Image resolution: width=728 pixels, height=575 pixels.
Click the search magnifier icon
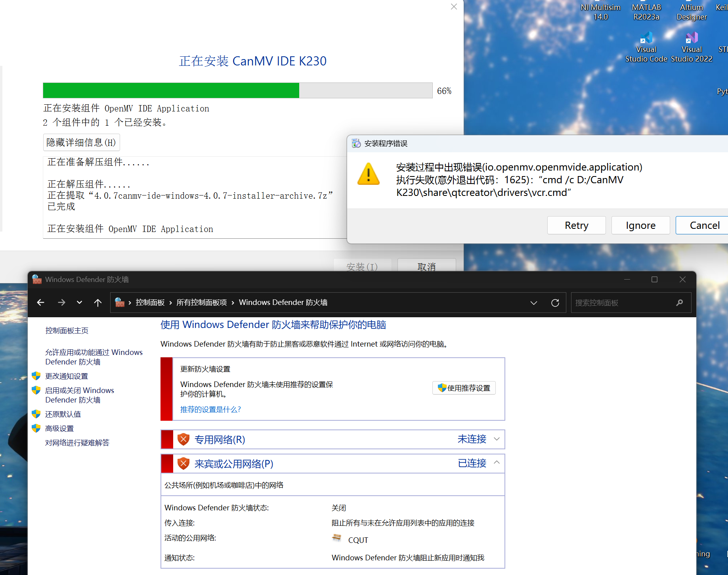pos(680,303)
